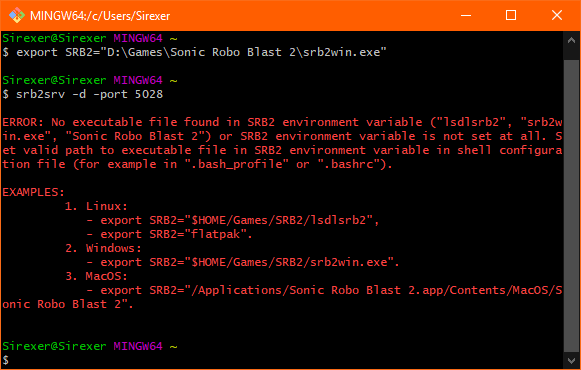This screenshot has height=370, width=581.
Task: Click the bottom Sirexer@Sirexer MINGW64 prompt
Action: [90, 346]
